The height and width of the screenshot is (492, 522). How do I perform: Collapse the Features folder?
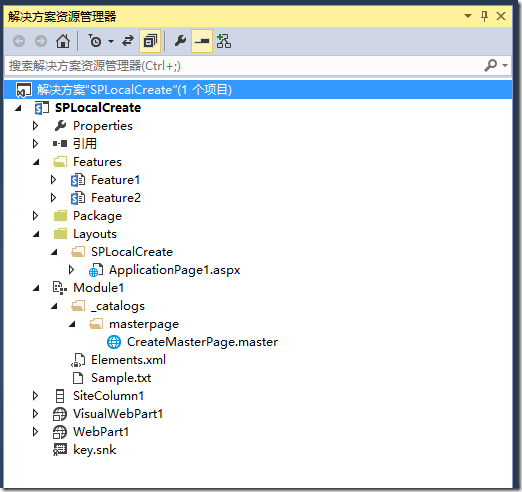[x=36, y=162]
